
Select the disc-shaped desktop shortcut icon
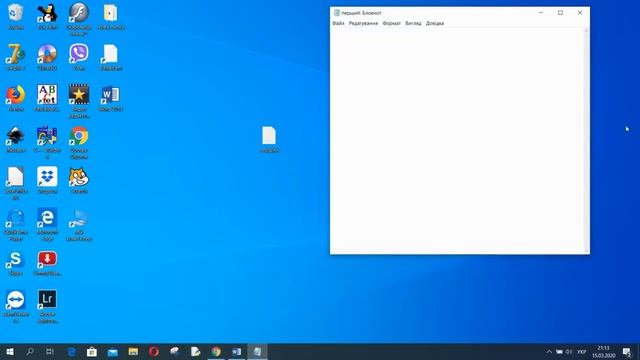click(x=47, y=58)
